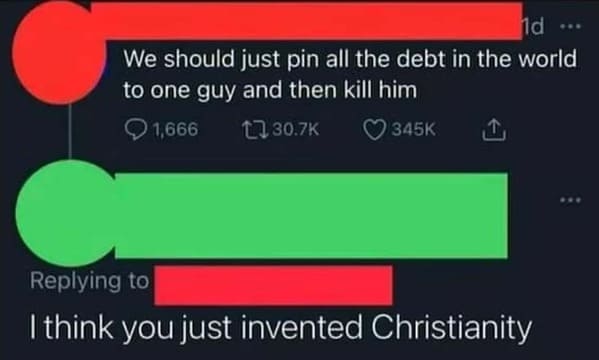This screenshot has height=360, width=599.
Task: Select the tweet text about pinning all debt
Action: click(x=350, y=75)
